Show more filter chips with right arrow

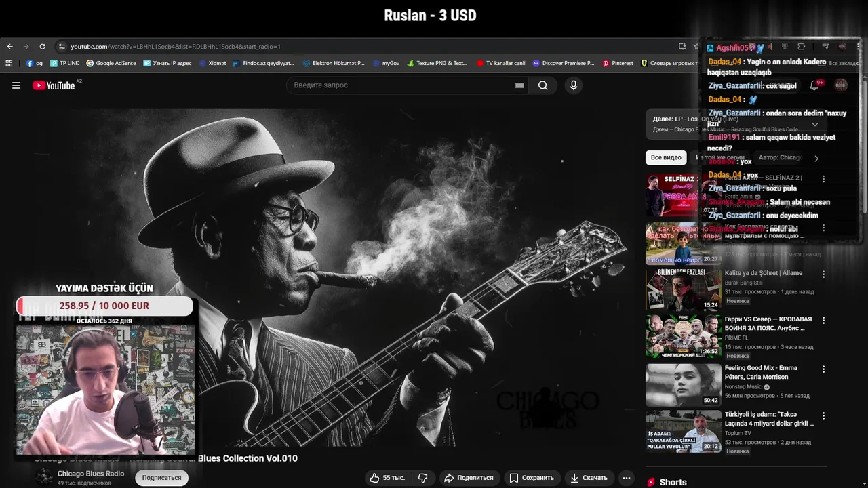[816, 158]
